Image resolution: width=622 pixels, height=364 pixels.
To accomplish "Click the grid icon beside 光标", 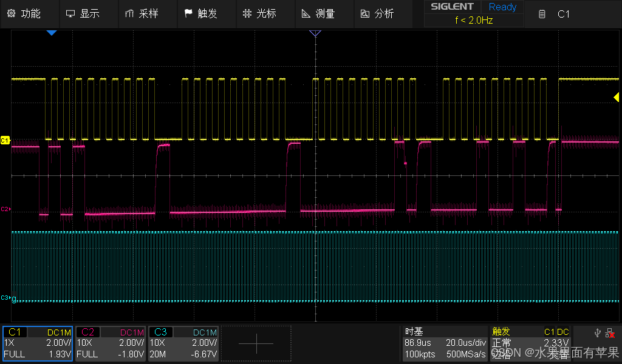I will click(247, 13).
